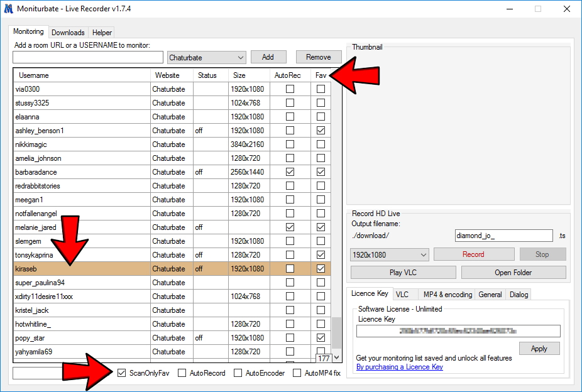Enable AutoRec for kiraseb
The image size is (582, 392).
[x=290, y=269]
